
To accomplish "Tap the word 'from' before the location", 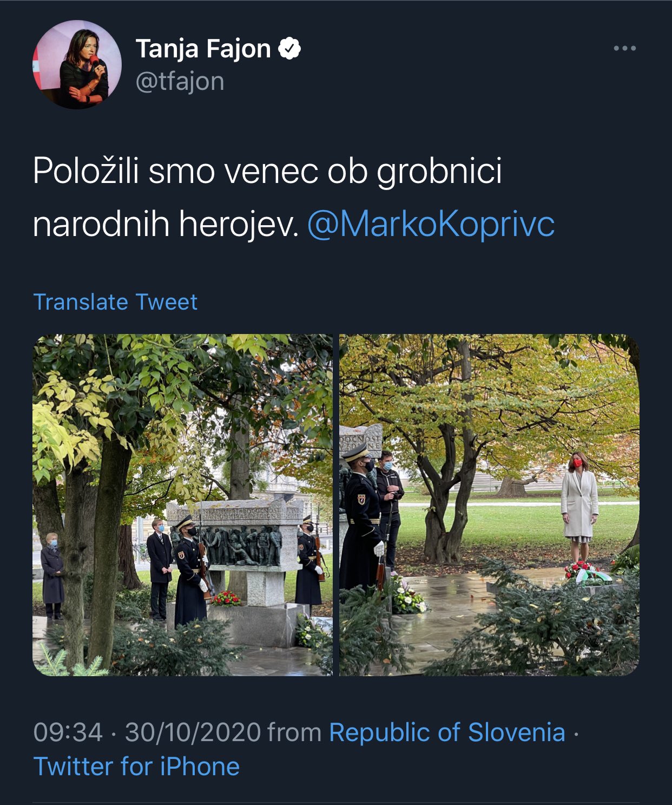I will pos(295,732).
